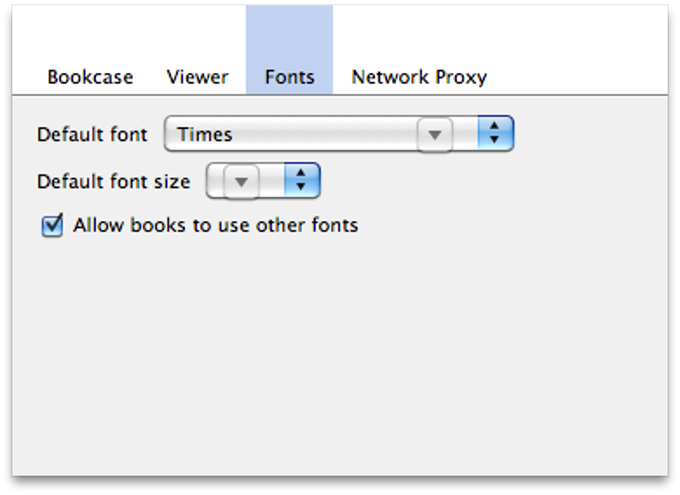This screenshot has height=495, width=680.
Task: Click the 'Allow books to use other fonts' label
Action: pos(215,225)
